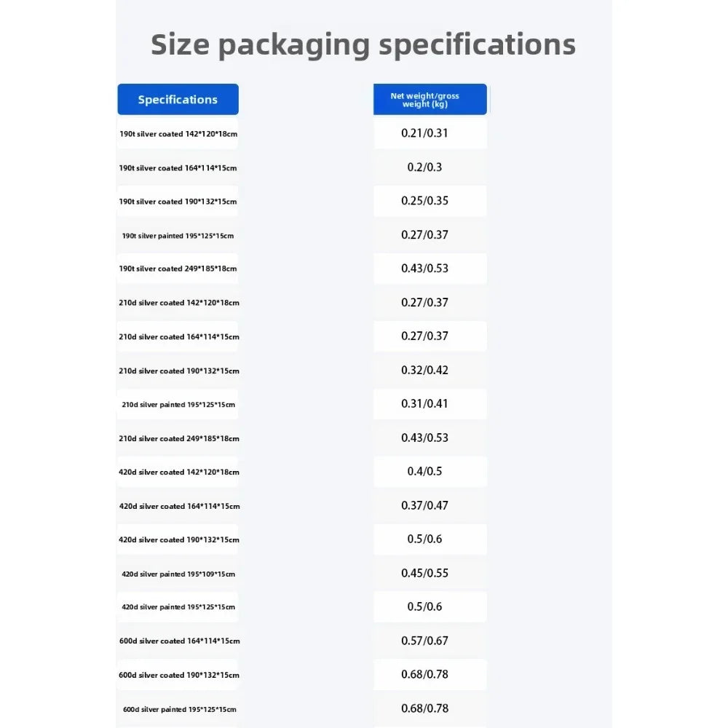Screen dimensions: 728x728
Task: Select 190t silver painted 195*125*15cm row
Action: coord(178,236)
